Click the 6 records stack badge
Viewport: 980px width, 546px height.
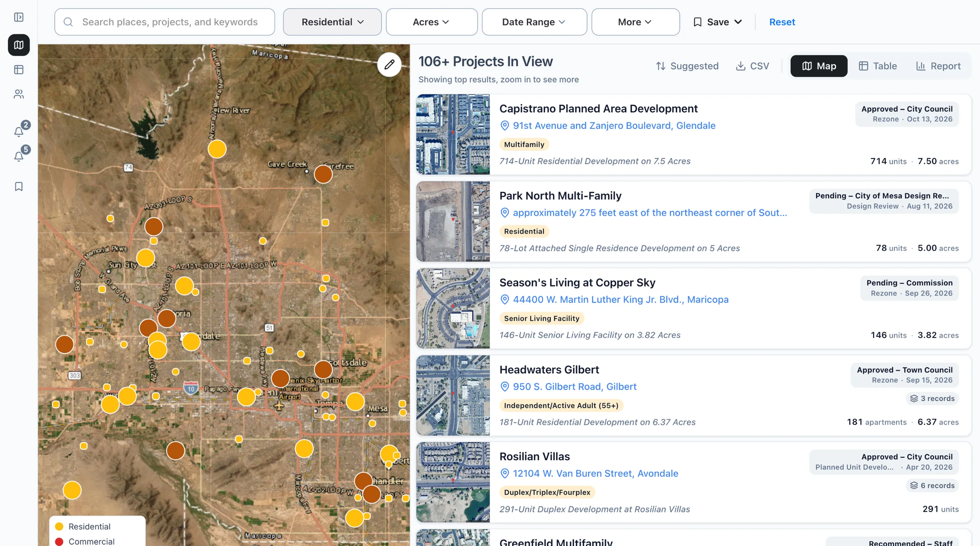click(x=932, y=486)
